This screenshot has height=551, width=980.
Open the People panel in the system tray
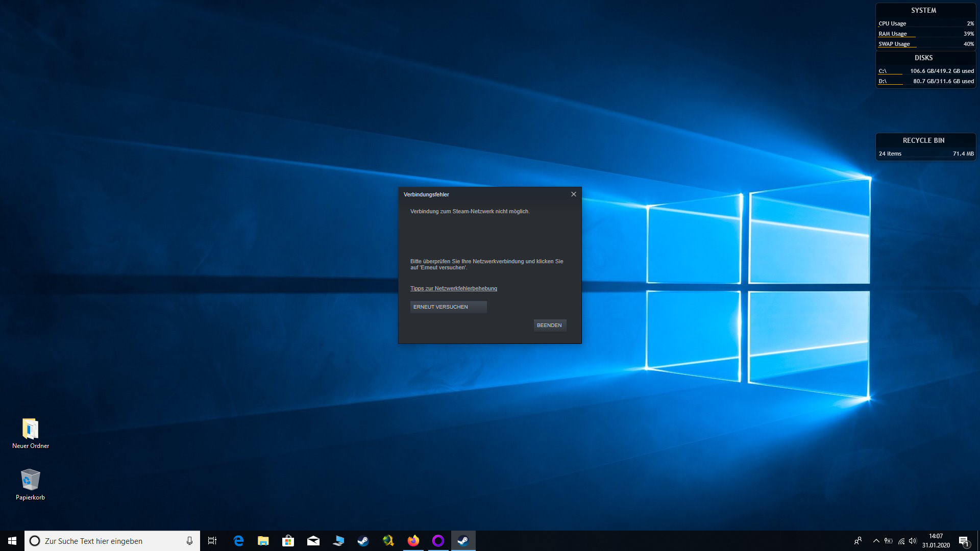[859, 540]
